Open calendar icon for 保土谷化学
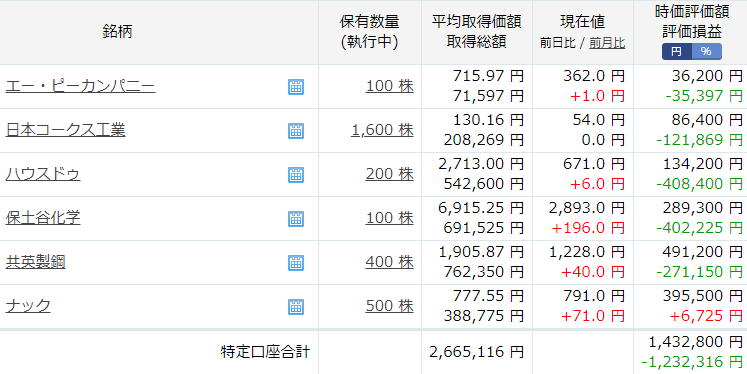 tap(296, 219)
